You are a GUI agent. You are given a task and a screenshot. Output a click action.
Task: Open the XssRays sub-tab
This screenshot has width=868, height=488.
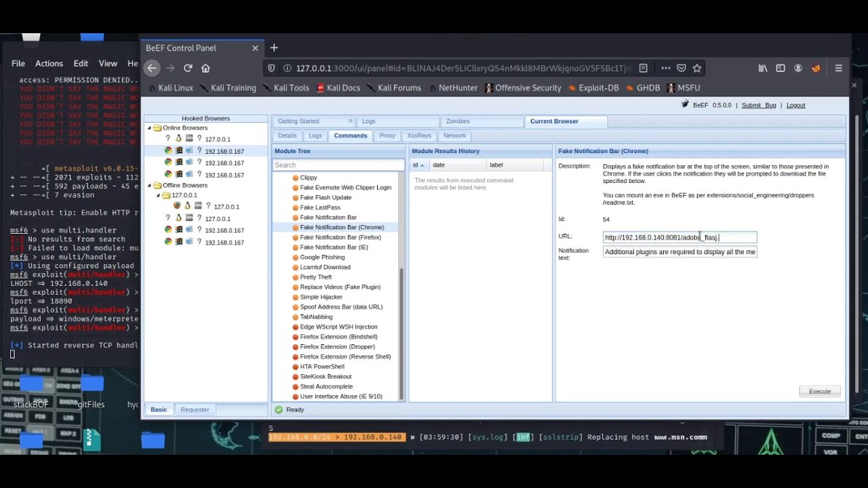[x=419, y=136]
